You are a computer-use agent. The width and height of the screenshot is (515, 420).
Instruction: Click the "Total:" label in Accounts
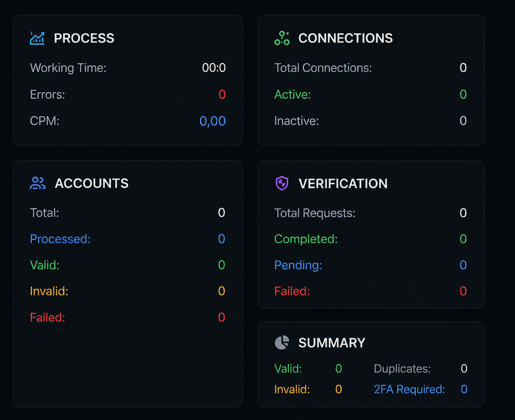[x=45, y=213]
